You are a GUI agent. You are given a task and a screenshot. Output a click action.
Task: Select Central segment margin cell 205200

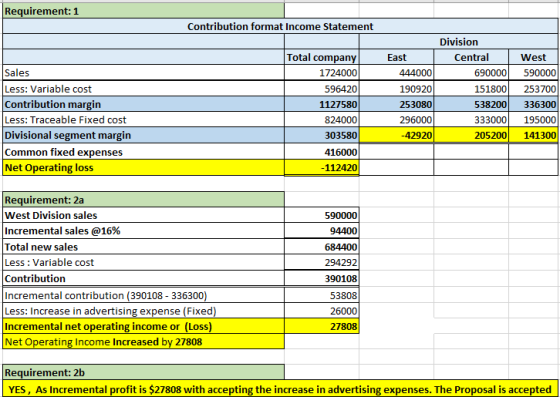click(x=471, y=135)
